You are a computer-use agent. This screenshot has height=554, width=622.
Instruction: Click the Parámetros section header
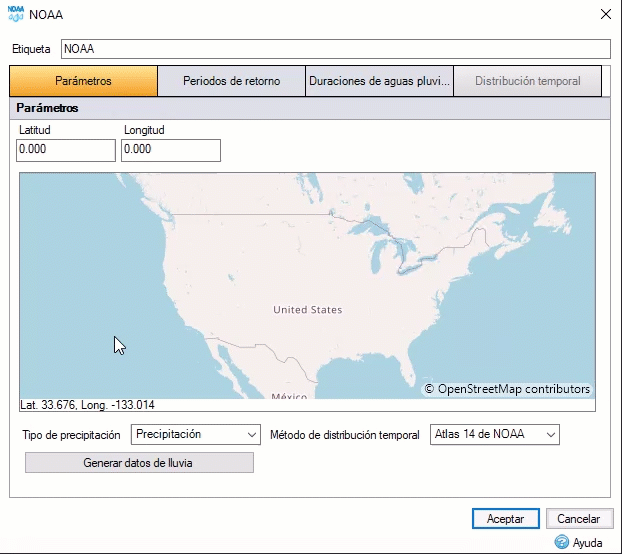click(310, 108)
